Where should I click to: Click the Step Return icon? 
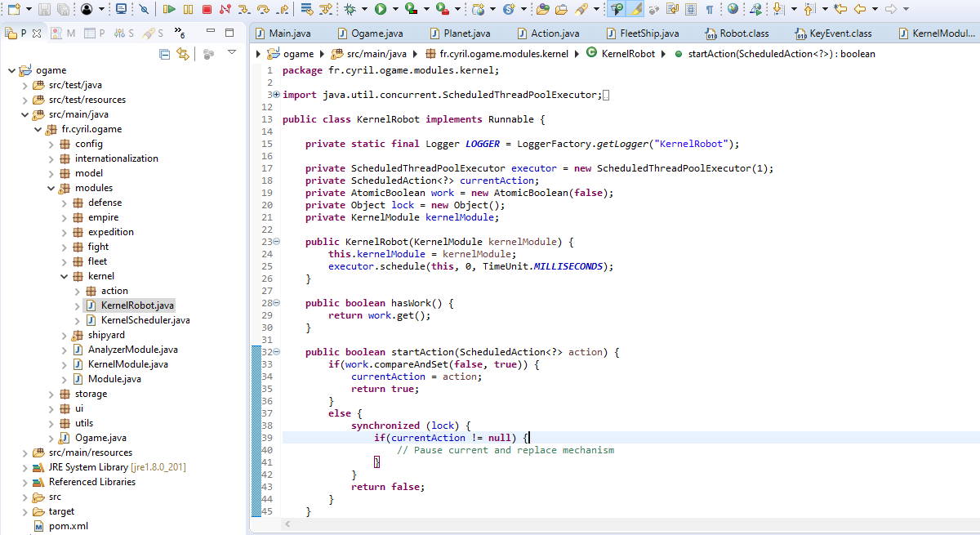tap(282, 9)
